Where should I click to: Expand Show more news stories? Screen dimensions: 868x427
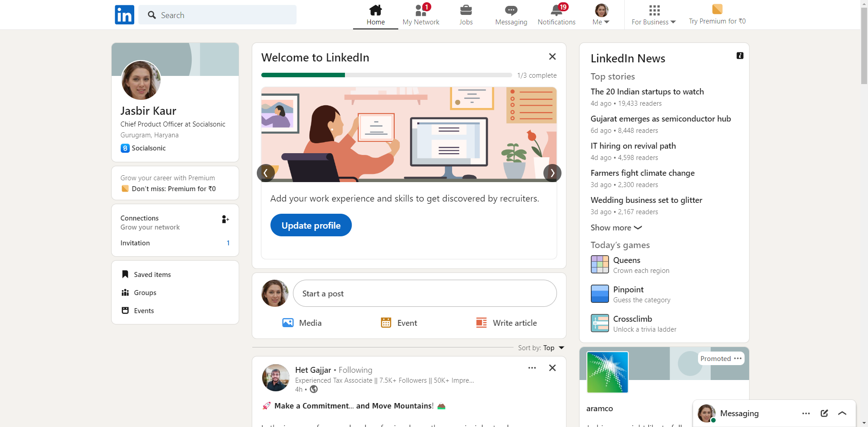(616, 228)
